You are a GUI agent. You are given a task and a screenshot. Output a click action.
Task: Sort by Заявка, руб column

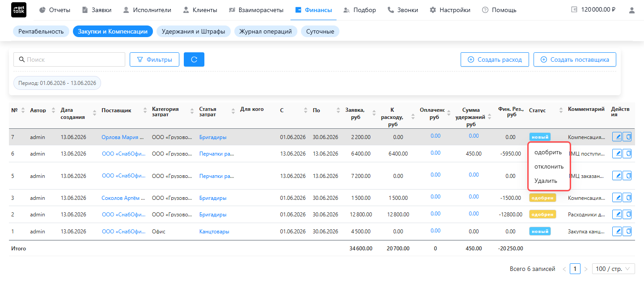374,113
